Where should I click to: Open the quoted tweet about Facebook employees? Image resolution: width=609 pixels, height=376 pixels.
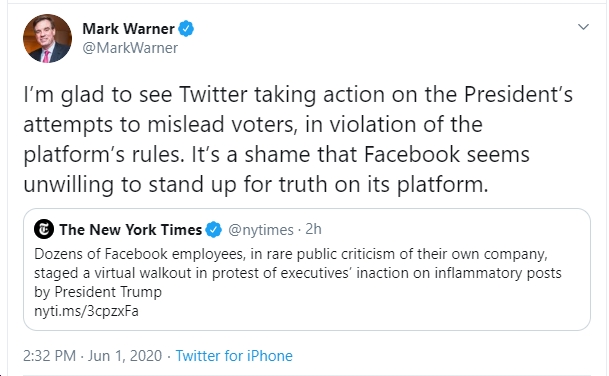[307, 270]
